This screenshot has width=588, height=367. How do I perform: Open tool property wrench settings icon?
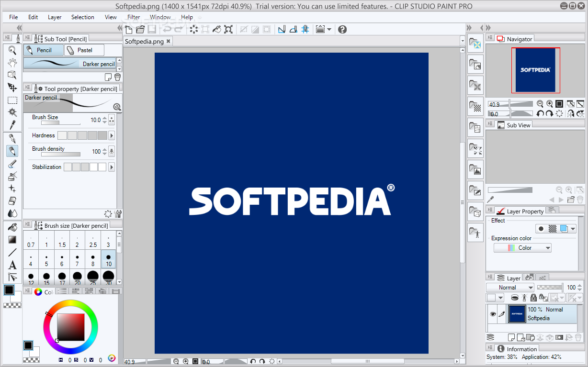point(118,214)
